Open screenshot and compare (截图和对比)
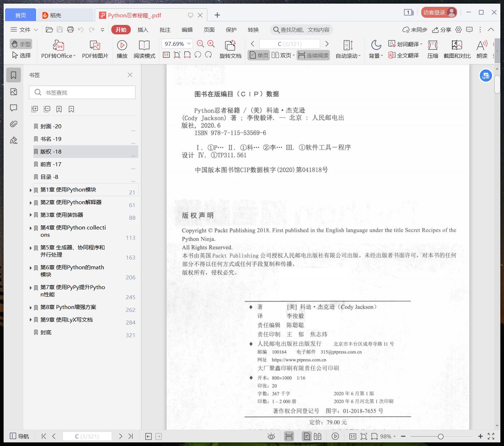 coord(457,49)
